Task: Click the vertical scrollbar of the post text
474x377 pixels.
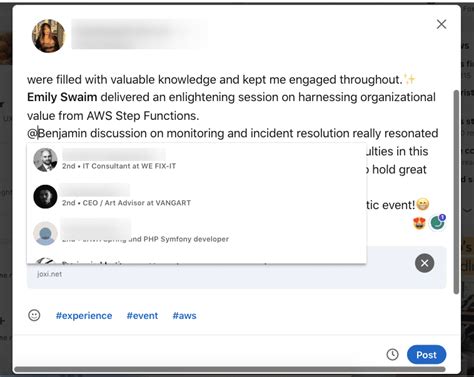Action: click(x=456, y=192)
